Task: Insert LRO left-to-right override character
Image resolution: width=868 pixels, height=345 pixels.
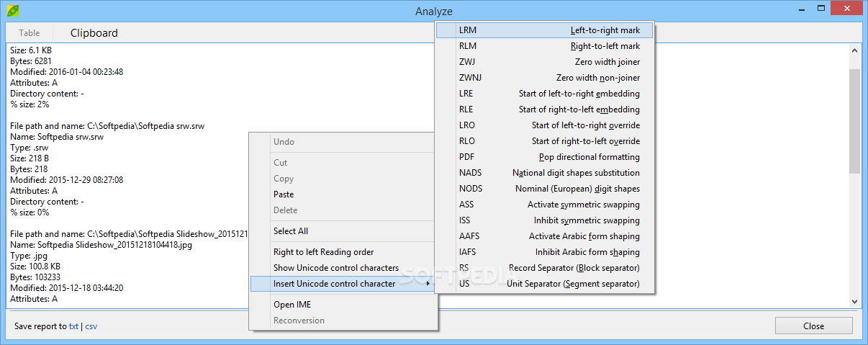Action: point(545,125)
